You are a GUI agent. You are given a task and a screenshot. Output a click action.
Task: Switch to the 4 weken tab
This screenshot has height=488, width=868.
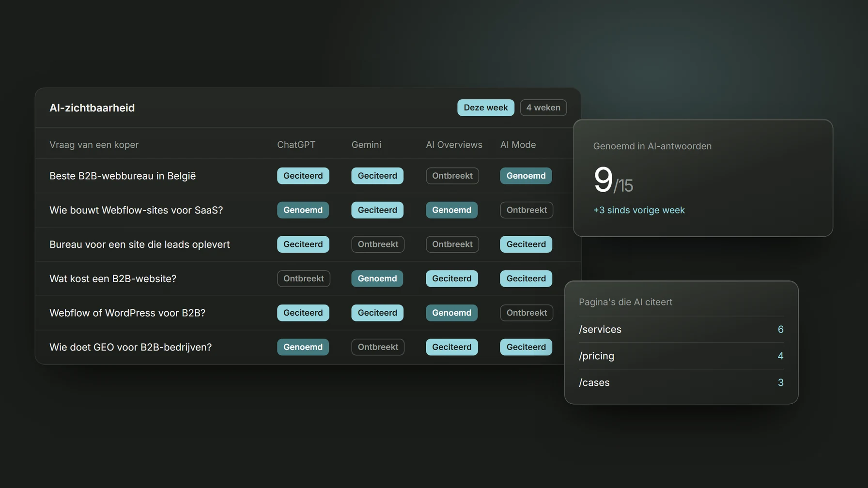point(543,107)
